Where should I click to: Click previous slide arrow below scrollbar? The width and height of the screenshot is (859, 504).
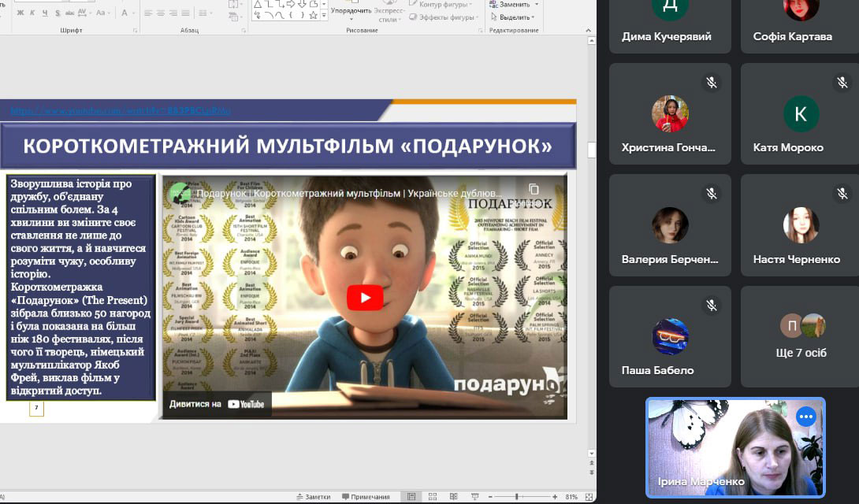point(592,464)
